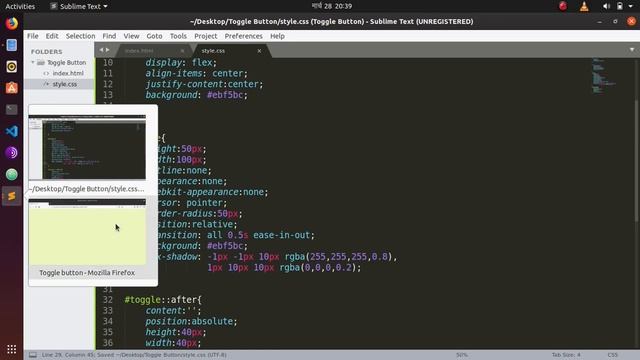Go to the next tab with the right arrow
This screenshot has height=360, width=640.
point(108,50)
